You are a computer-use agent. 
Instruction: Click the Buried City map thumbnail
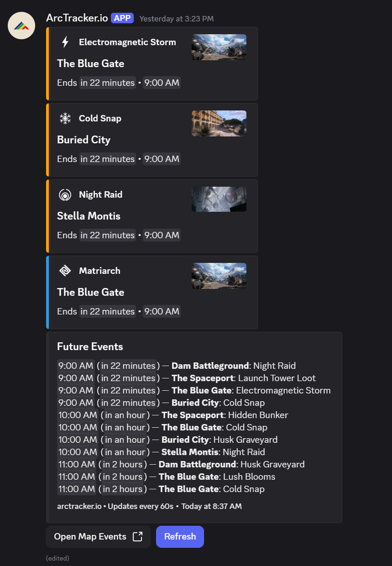tap(219, 123)
